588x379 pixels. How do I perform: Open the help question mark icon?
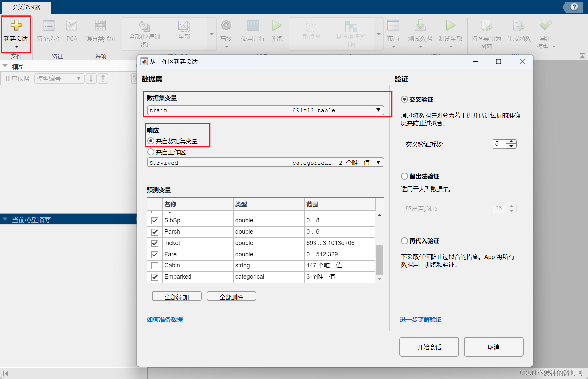pyautogui.click(x=574, y=7)
